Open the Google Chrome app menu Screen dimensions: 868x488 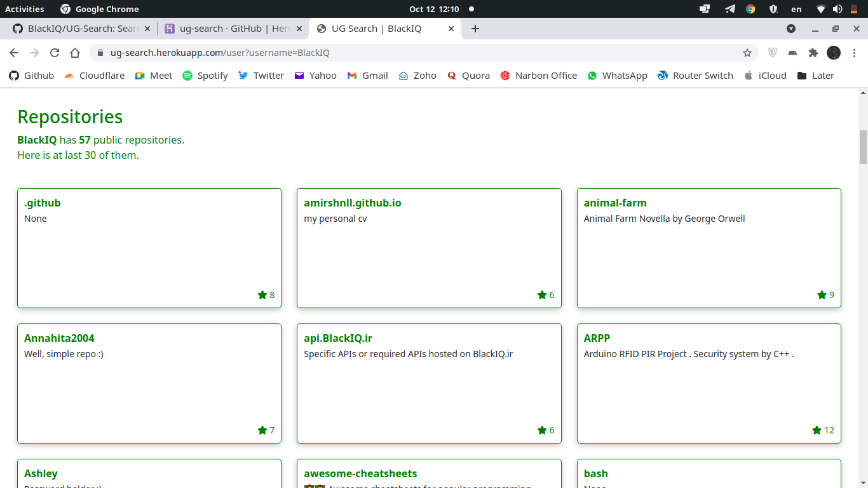pos(99,9)
